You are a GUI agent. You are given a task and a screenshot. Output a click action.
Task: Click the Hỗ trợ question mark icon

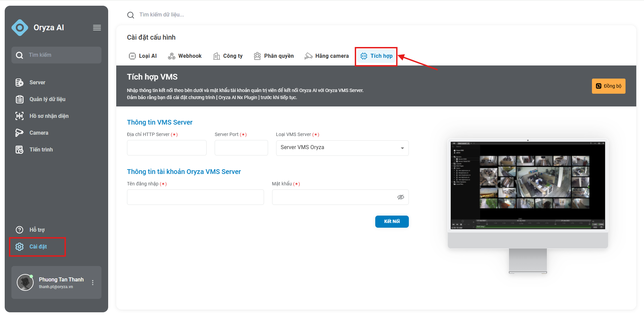click(19, 230)
